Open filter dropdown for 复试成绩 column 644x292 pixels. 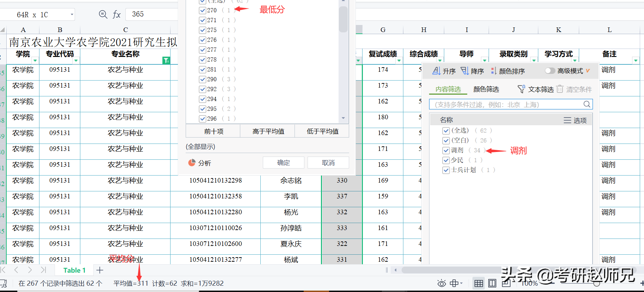[399, 61]
